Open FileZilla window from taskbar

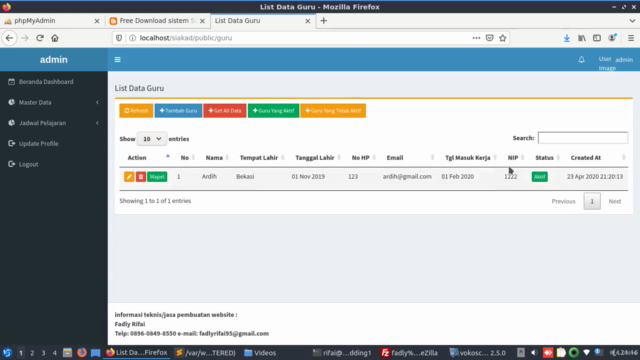409,353
